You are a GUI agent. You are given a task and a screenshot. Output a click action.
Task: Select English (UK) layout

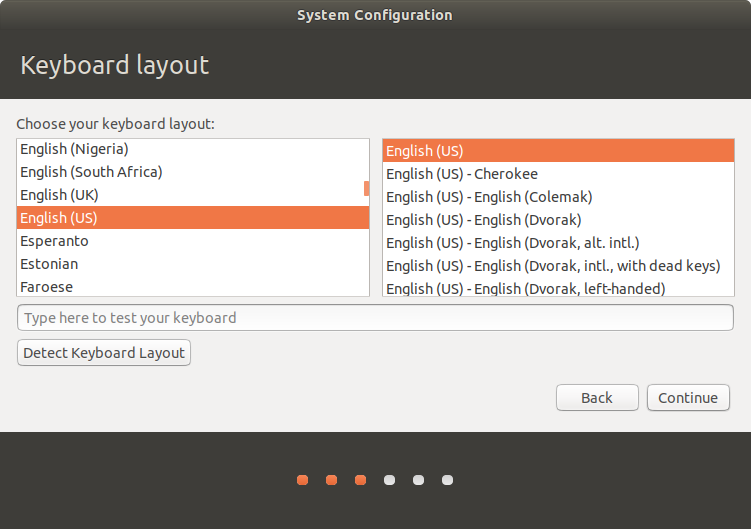click(58, 195)
